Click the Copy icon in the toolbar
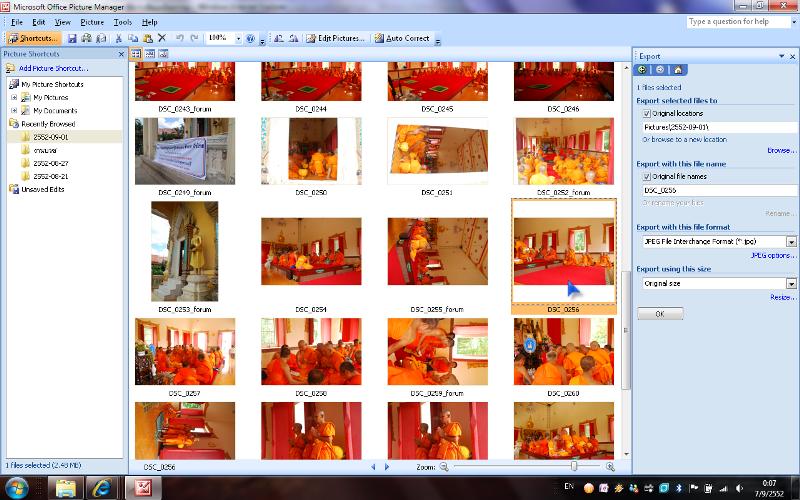 pyautogui.click(x=133, y=38)
